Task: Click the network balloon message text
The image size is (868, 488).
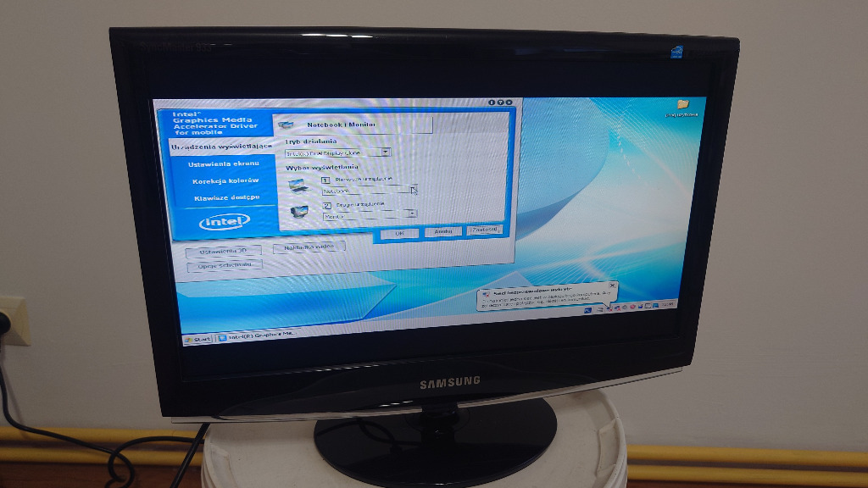Action: click(545, 298)
